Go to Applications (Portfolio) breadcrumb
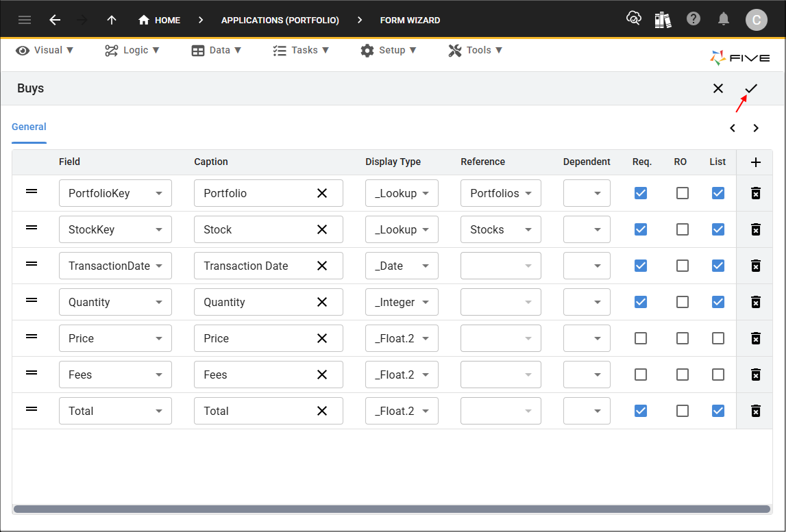Image resolution: width=786 pixels, height=532 pixels. point(280,20)
